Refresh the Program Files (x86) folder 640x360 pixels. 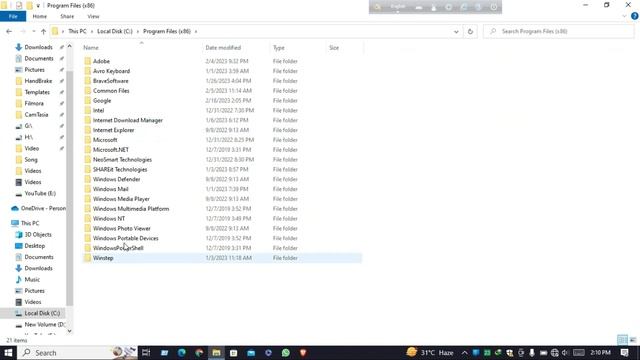coord(470,31)
